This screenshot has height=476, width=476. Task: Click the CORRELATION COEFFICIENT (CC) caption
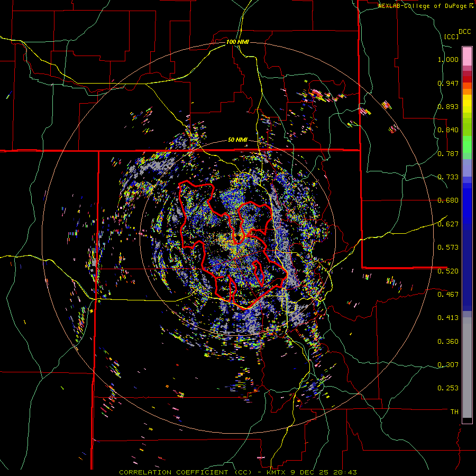click(x=185, y=472)
